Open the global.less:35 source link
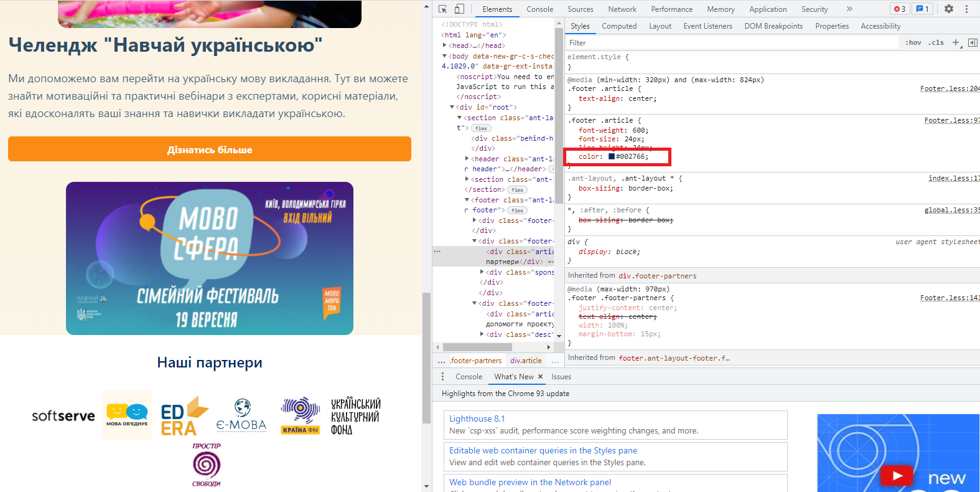The width and height of the screenshot is (980, 492). click(x=952, y=210)
